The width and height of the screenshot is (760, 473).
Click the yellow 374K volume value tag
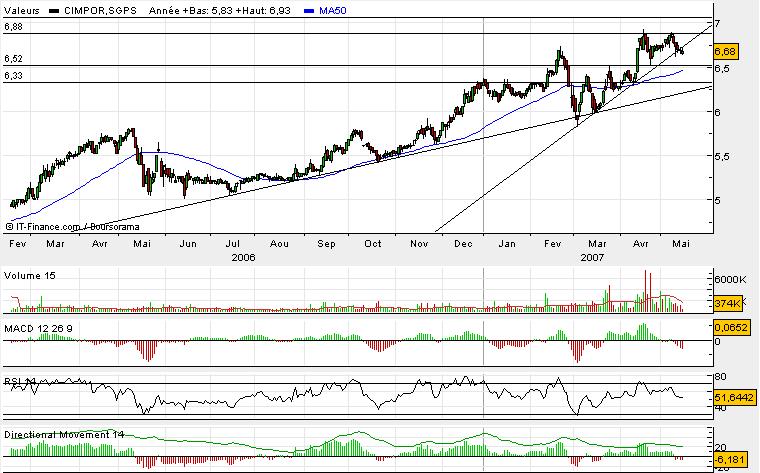[728, 303]
